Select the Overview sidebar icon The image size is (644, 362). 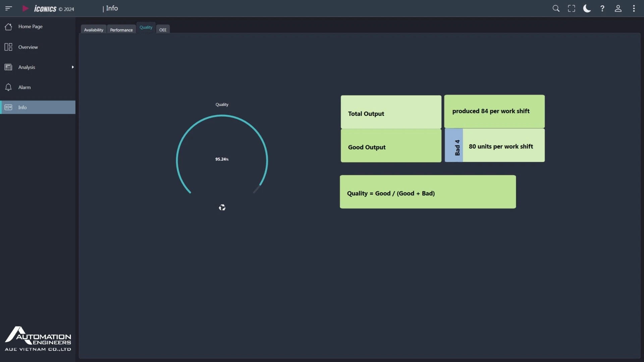pyautogui.click(x=8, y=47)
